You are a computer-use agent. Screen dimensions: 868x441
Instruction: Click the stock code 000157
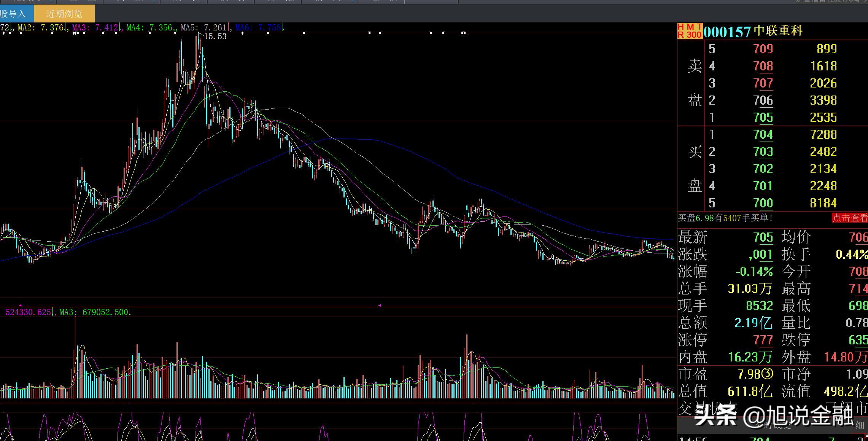pos(727,32)
